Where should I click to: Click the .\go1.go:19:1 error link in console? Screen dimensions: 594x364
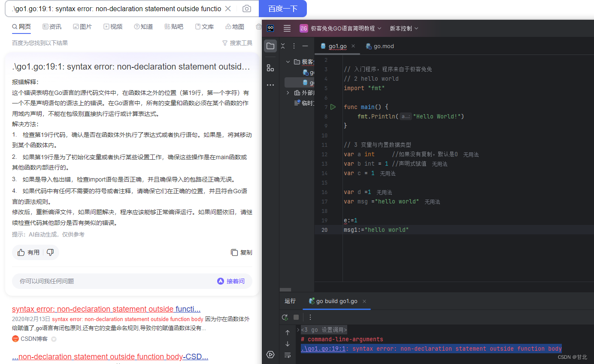click(x=323, y=349)
